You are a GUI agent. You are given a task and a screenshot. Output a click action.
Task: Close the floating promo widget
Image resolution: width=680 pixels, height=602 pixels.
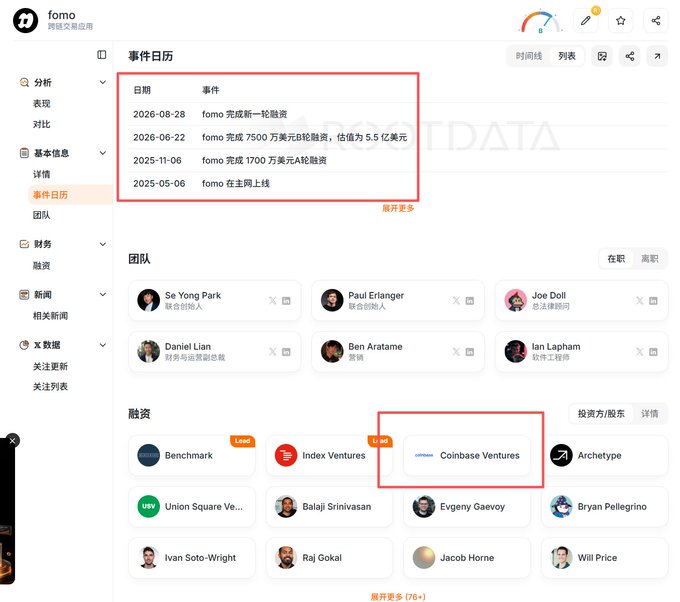[x=12, y=441]
